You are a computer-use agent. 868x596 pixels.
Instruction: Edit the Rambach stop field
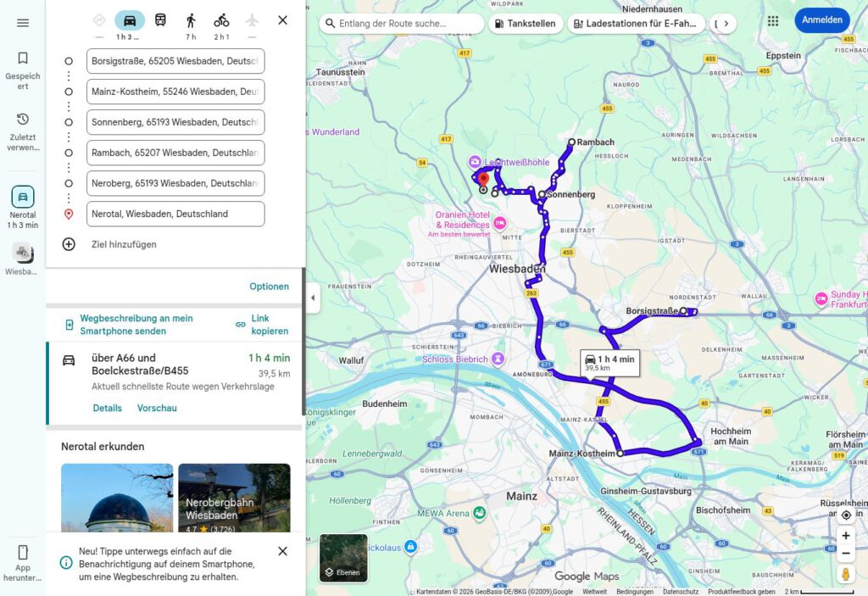[x=175, y=153]
